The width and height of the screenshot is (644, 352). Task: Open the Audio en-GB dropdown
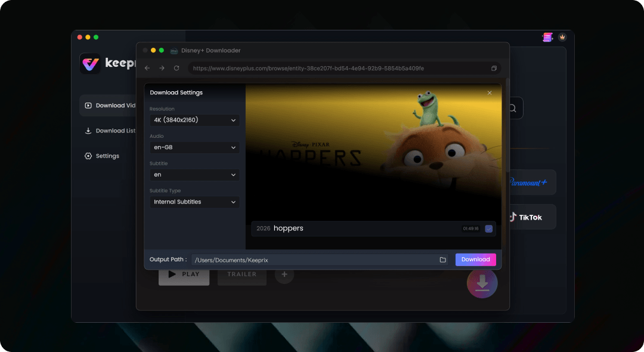pyautogui.click(x=194, y=147)
